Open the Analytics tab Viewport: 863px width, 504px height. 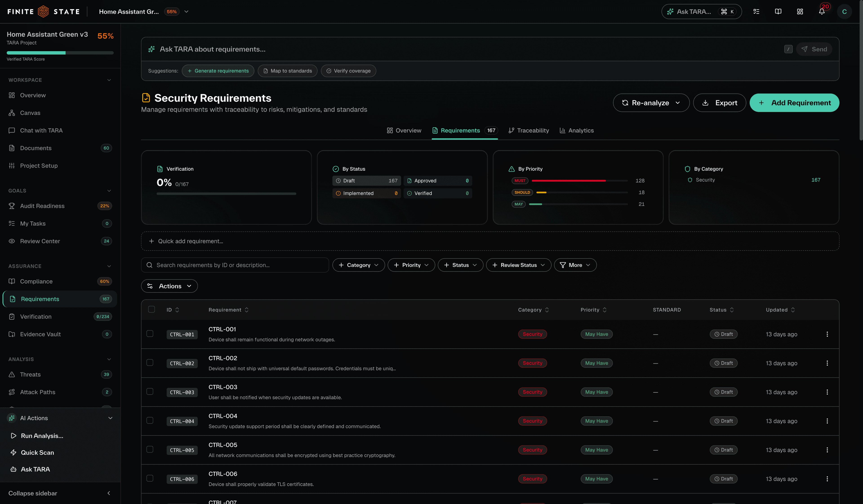click(581, 130)
